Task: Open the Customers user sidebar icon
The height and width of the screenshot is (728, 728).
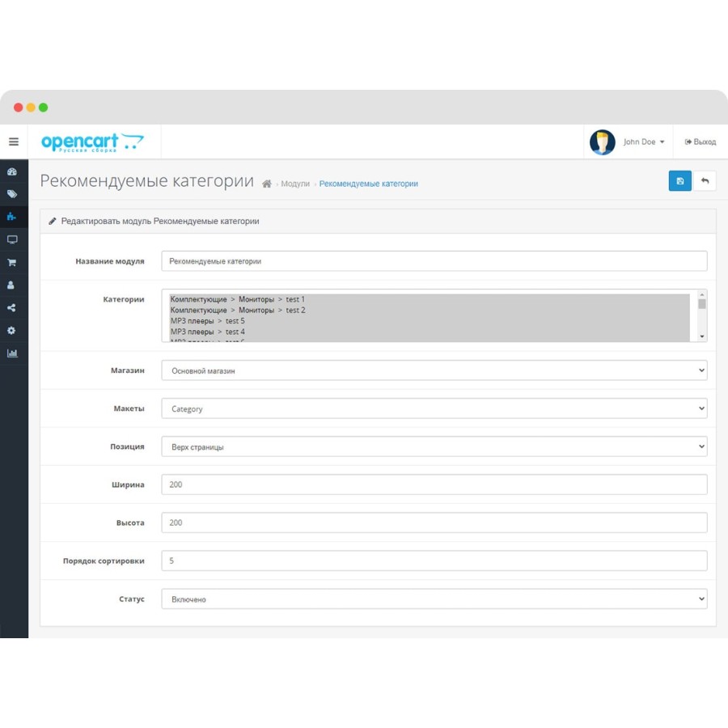Action: [11, 285]
